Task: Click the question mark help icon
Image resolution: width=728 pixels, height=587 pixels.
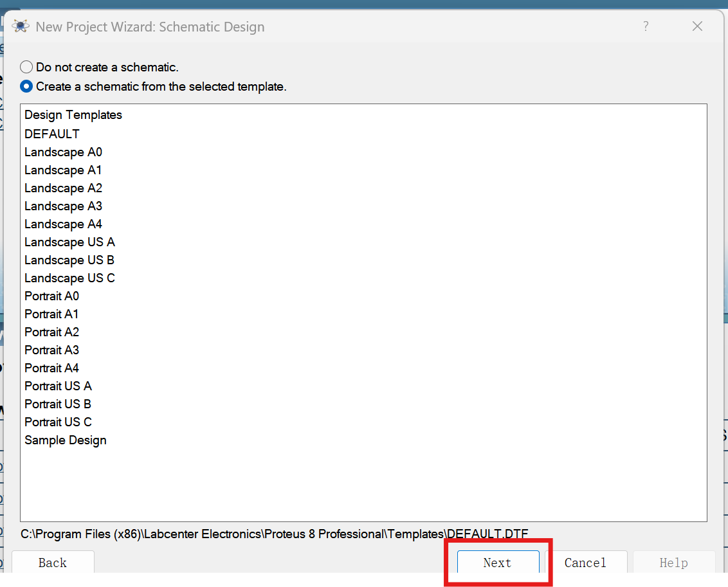Action: (x=646, y=26)
